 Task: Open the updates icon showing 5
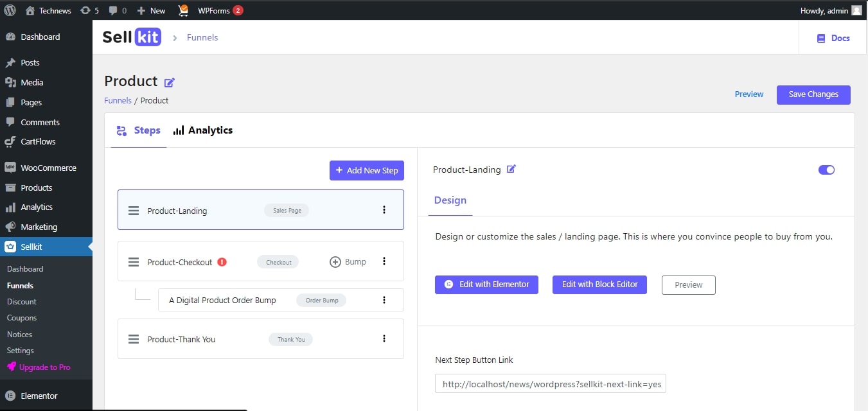(x=85, y=10)
